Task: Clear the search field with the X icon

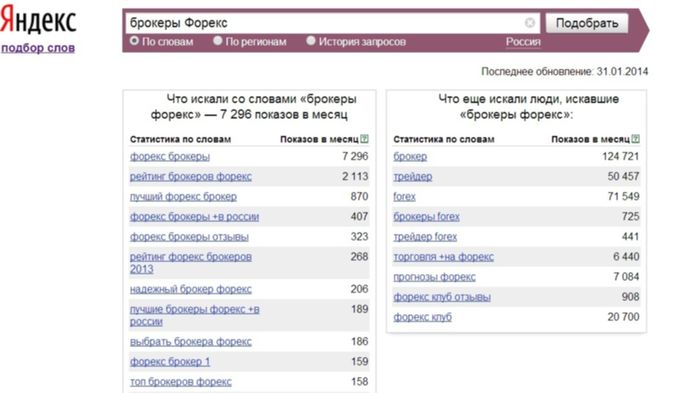Action: (x=530, y=23)
